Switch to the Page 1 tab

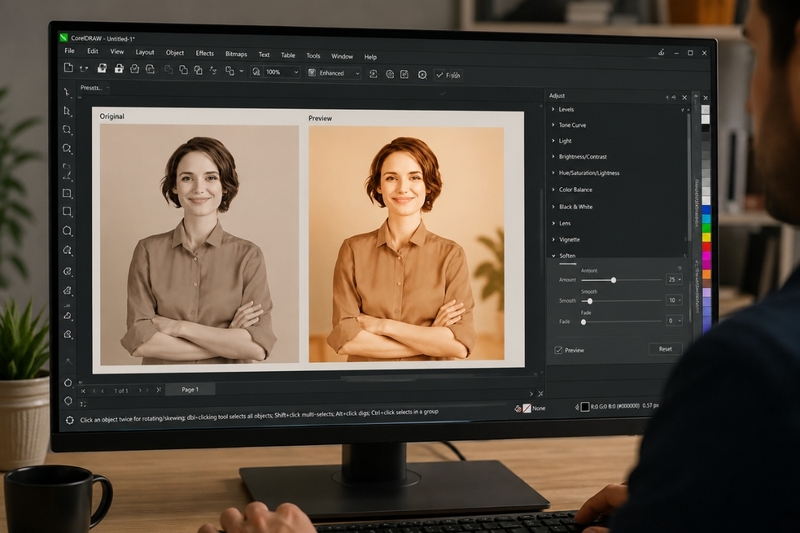tap(190, 389)
